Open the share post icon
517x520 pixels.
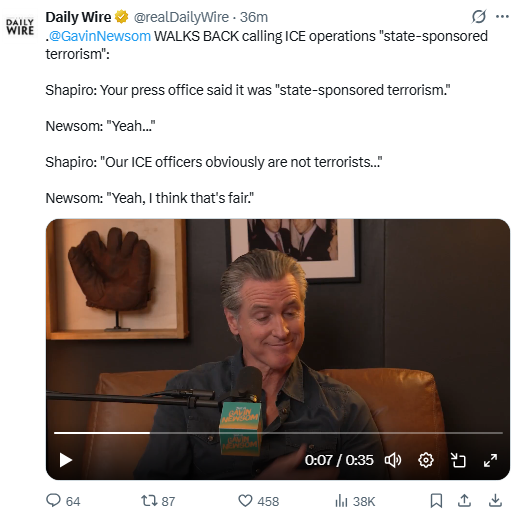tap(464, 501)
